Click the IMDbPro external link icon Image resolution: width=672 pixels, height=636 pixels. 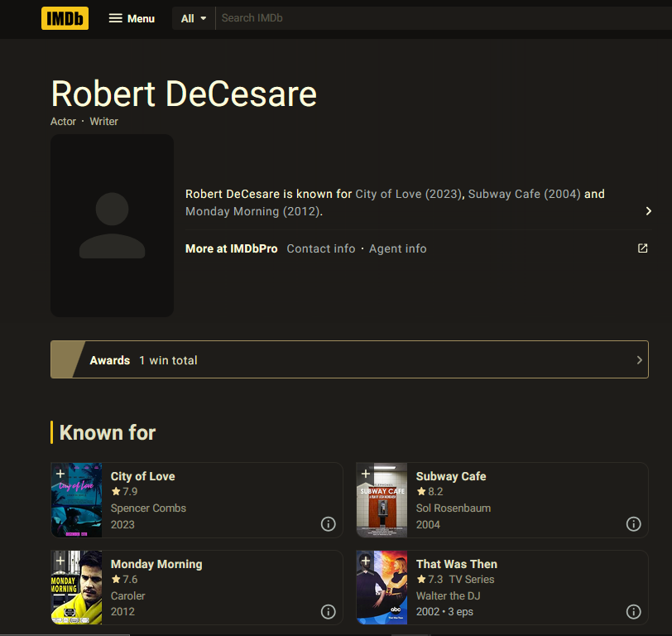[x=642, y=248]
